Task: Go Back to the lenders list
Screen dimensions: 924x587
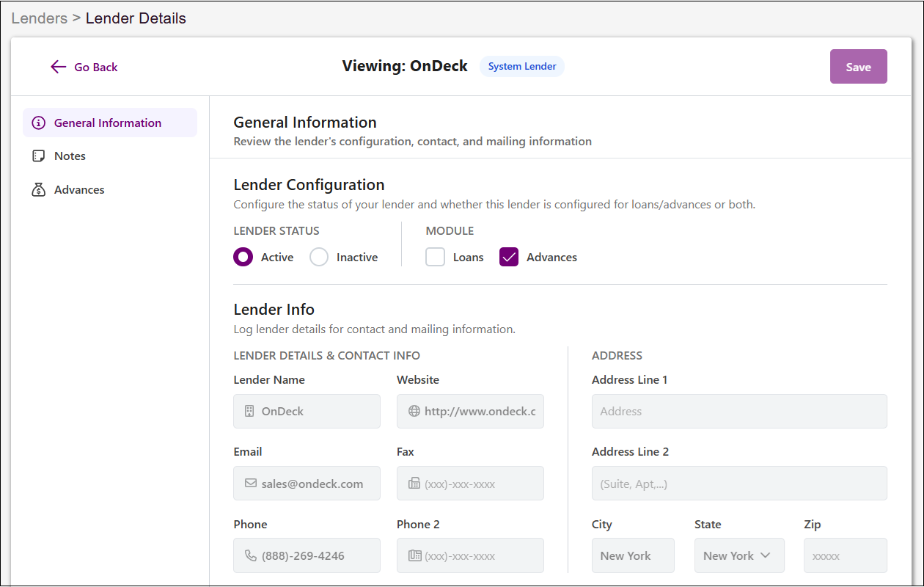Action: 84,67
